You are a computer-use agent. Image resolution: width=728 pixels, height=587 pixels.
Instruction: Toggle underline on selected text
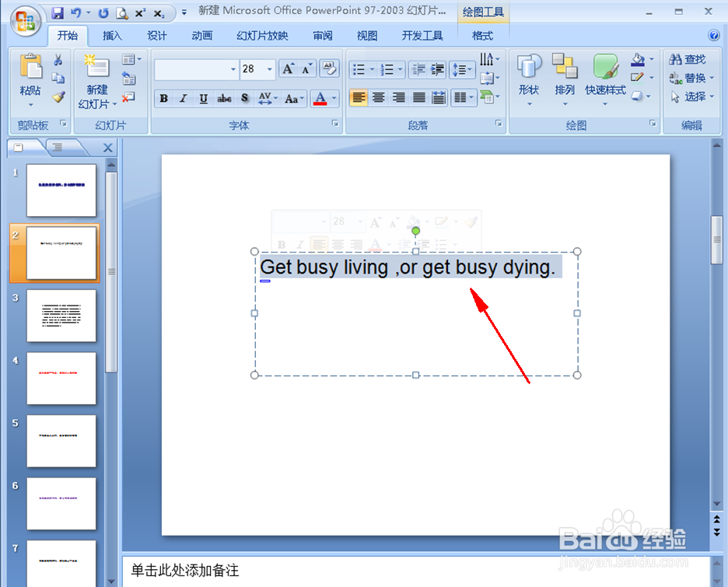coord(203,99)
